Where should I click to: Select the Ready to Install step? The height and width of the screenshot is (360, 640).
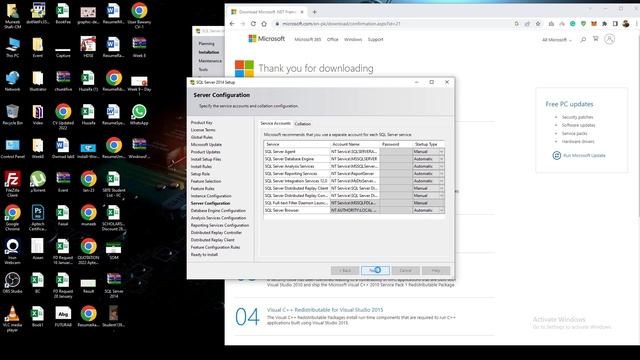tap(204, 255)
